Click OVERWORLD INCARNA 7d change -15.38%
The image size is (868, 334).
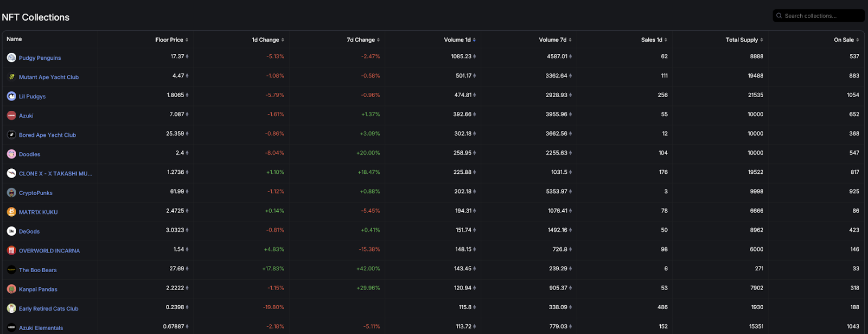[369, 249]
